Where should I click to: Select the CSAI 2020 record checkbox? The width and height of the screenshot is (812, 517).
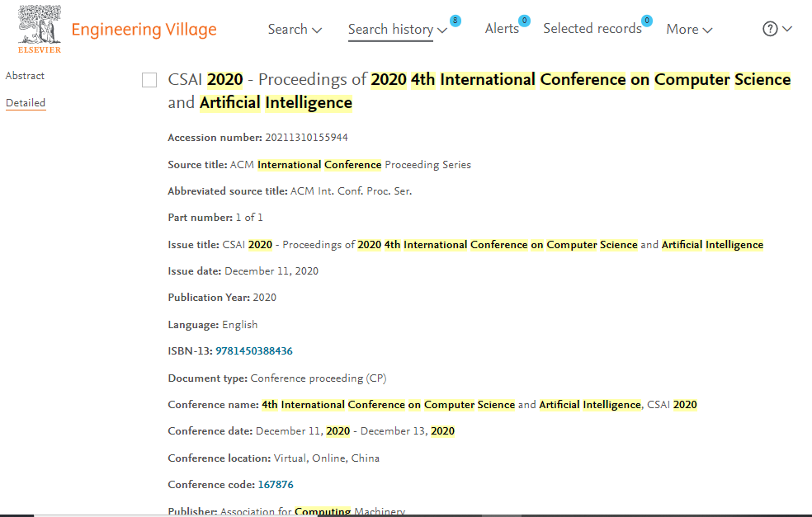149,80
